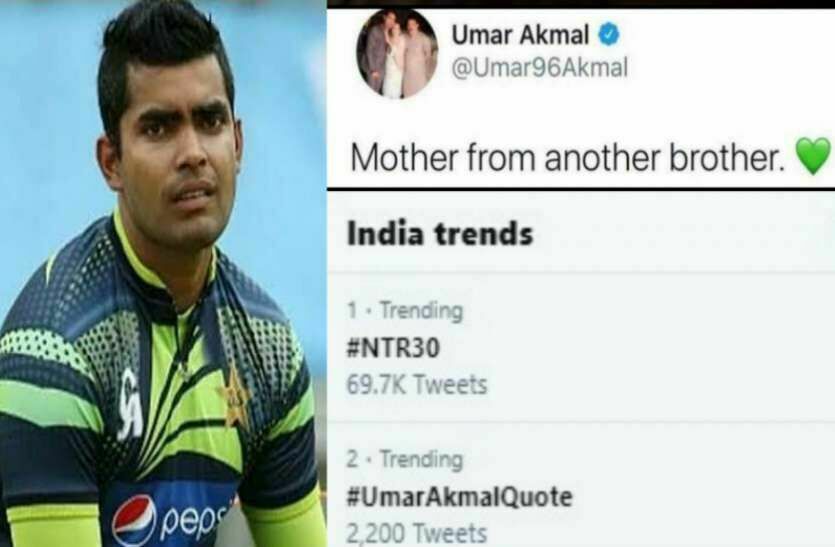Click the tweet header area
The height and width of the screenshot is (547, 835).
(580, 54)
